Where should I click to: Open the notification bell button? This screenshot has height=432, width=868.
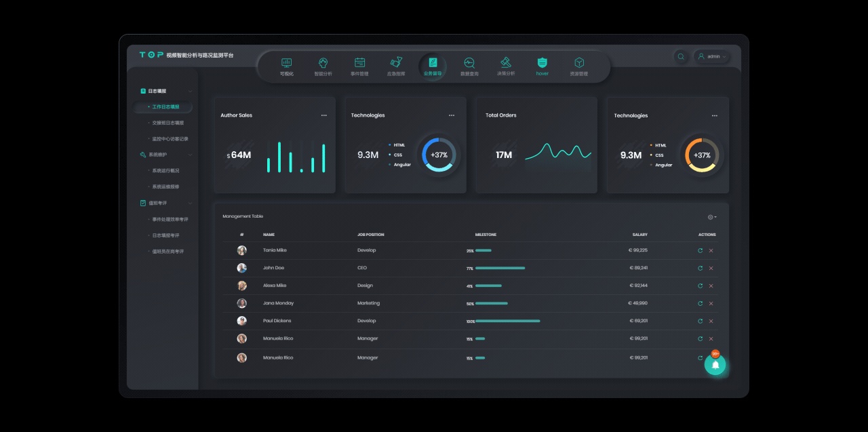(715, 365)
